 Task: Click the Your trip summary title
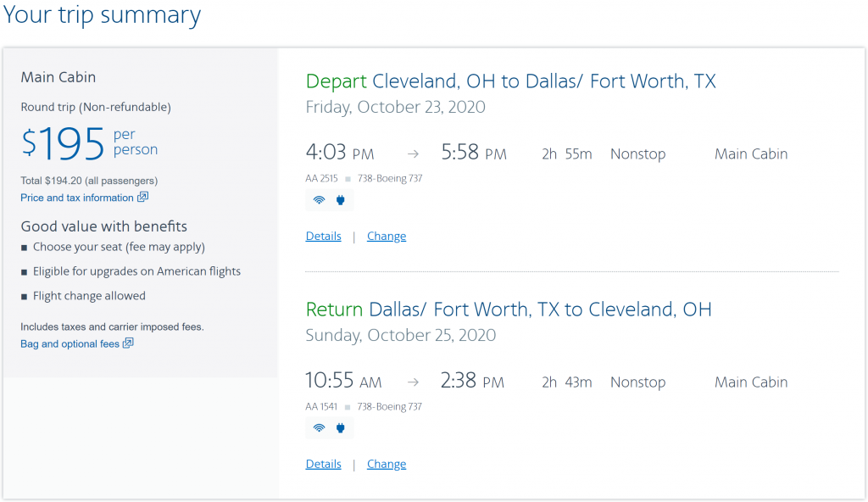tap(102, 15)
